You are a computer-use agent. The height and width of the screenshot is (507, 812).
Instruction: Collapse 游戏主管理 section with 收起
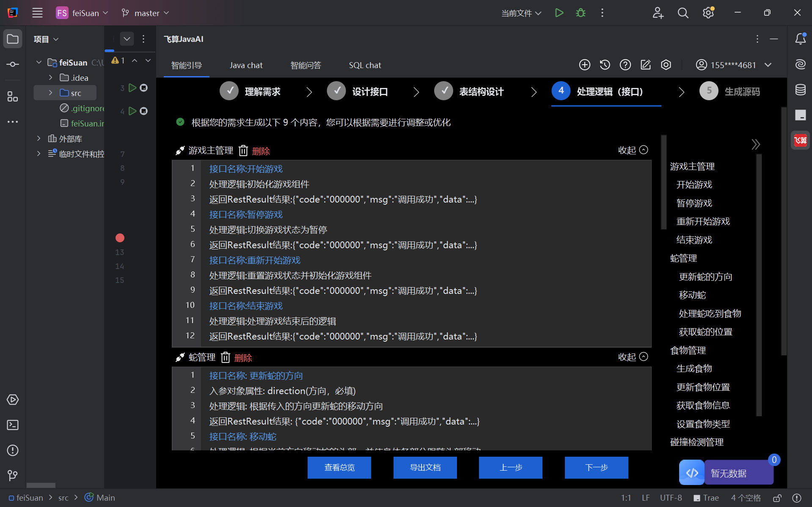click(633, 150)
